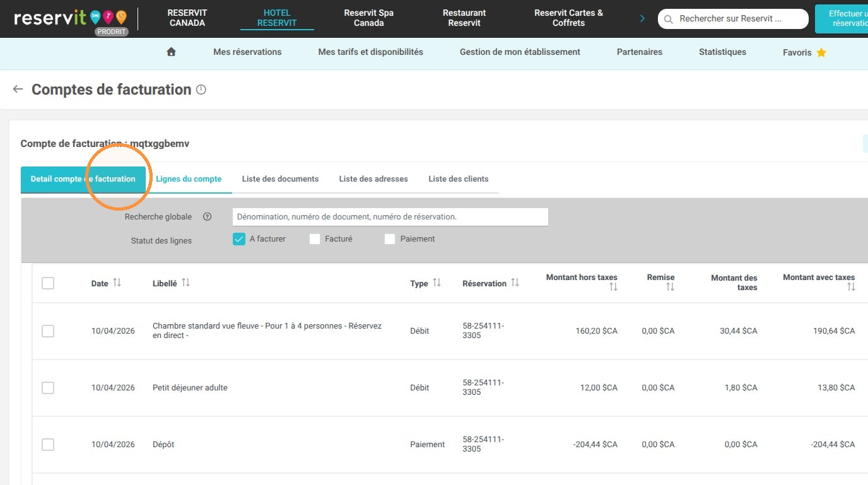Click the Favoris star icon

(821, 52)
